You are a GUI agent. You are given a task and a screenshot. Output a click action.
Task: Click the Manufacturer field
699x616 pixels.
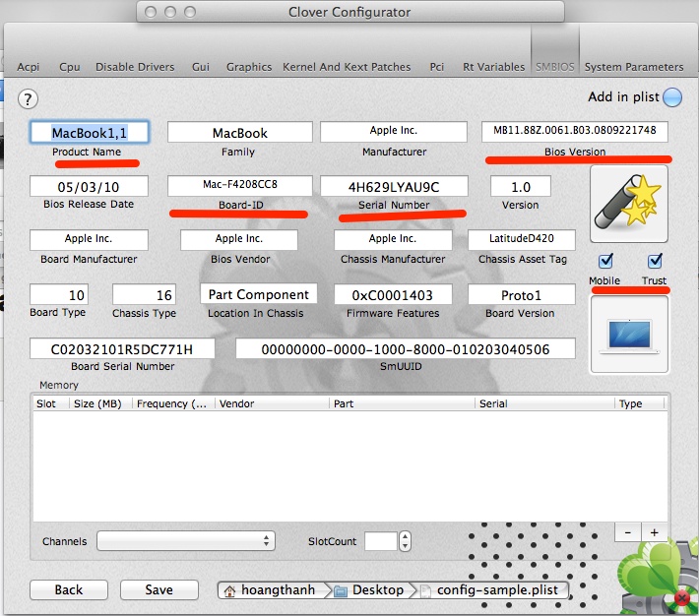[x=394, y=132]
